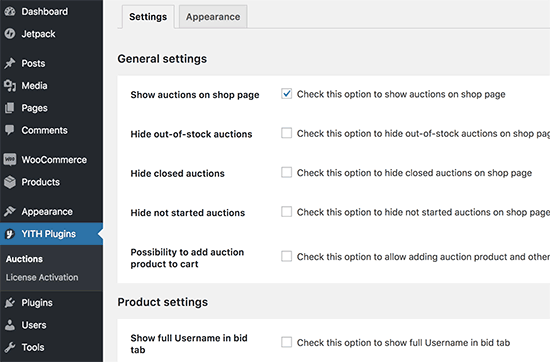Click the Users person icon
This screenshot has height=362, width=550.
(10, 325)
